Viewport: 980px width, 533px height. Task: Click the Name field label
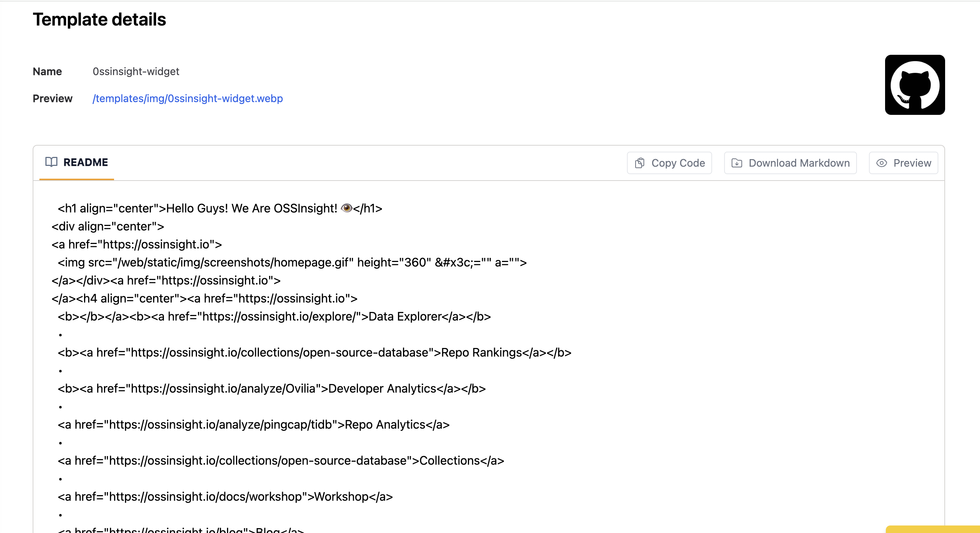pyautogui.click(x=47, y=72)
